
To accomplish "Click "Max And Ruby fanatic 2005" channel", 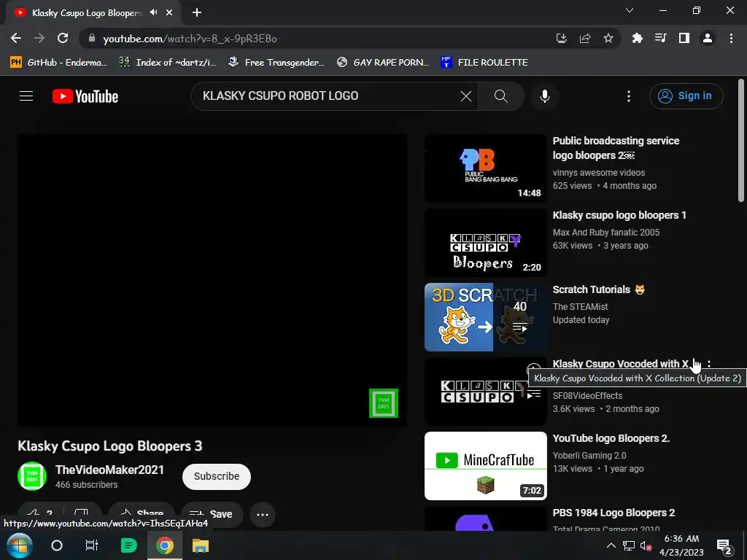I will pyautogui.click(x=606, y=233).
